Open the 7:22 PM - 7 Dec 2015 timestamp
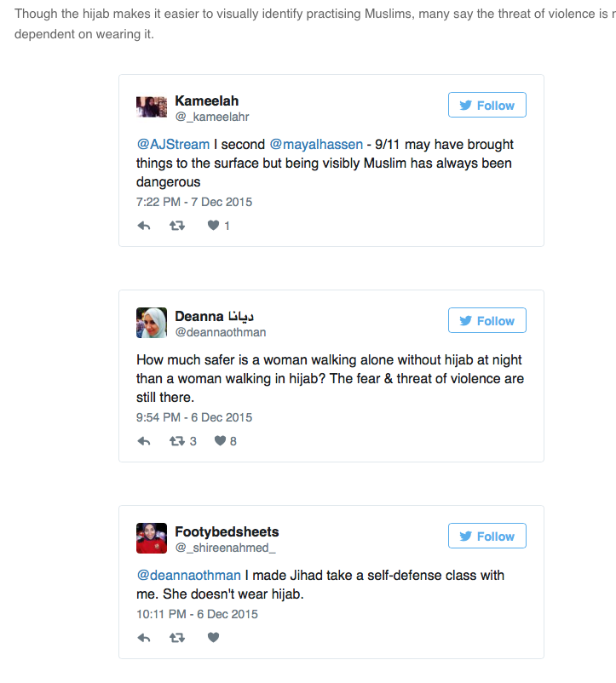 [194, 203]
